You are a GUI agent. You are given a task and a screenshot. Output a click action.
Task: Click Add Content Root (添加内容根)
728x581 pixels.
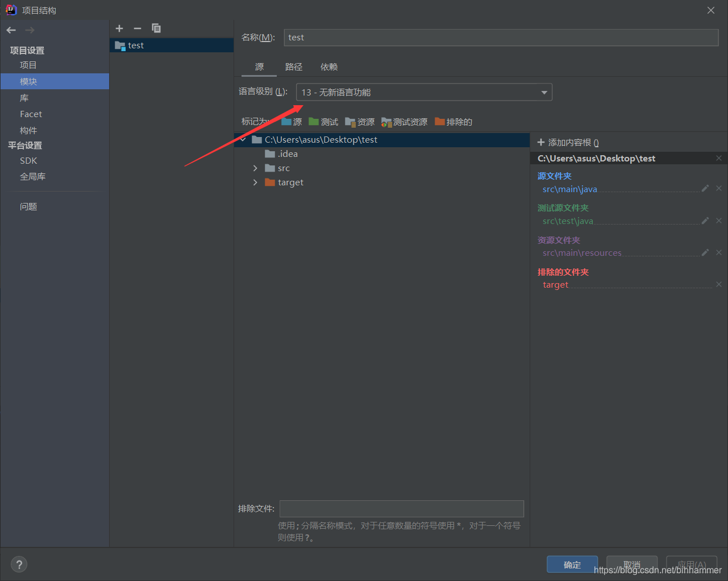(568, 142)
